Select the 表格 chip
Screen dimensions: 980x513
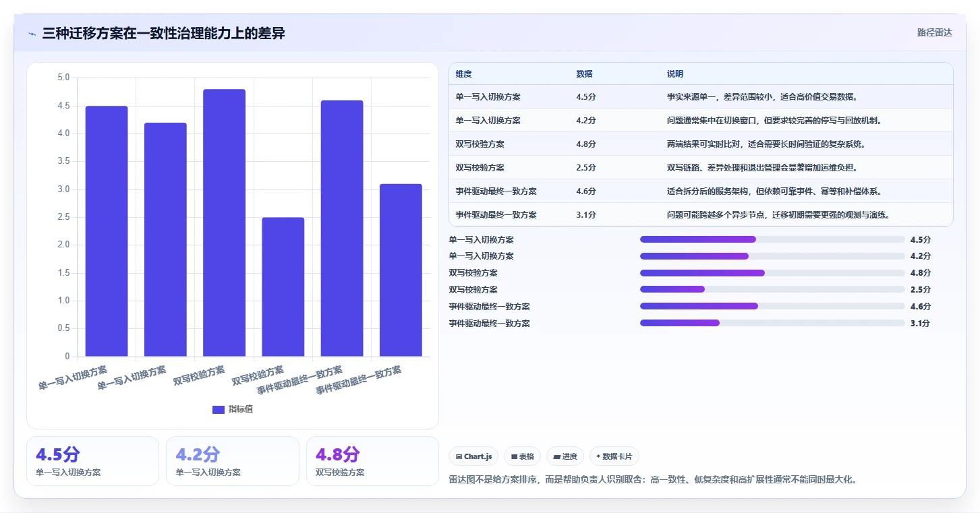pyautogui.click(x=522, y=456)
